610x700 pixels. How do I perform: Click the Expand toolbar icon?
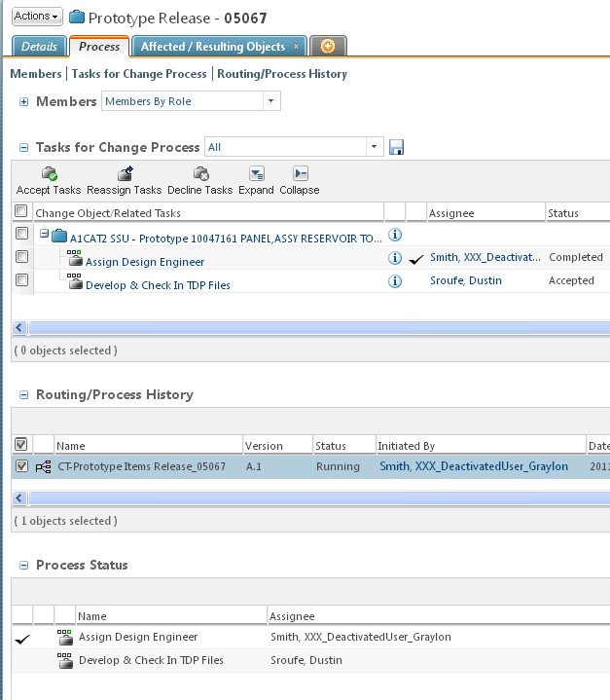coord(256,174)
